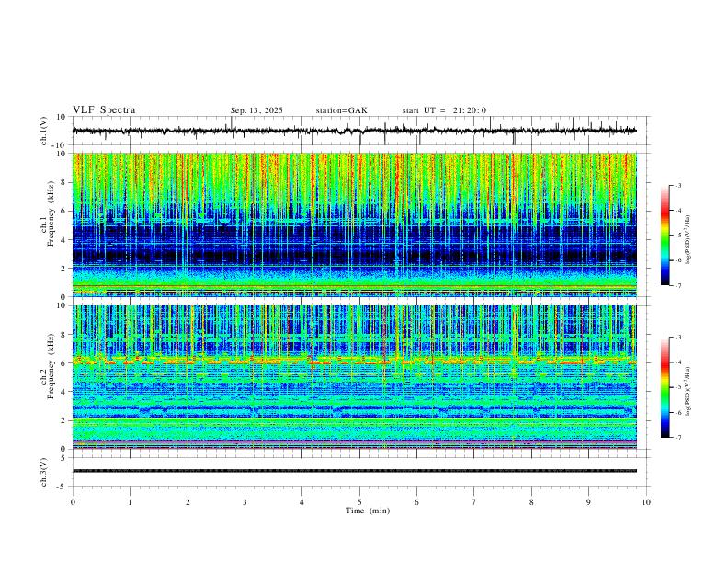Click the ch.1 color scale bar

click(x=665, y=236)
